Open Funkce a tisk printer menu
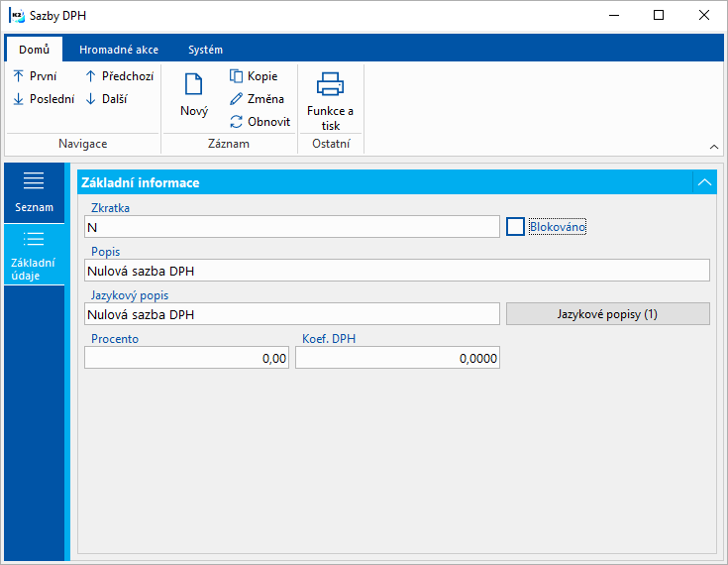 tap(330, 101)
